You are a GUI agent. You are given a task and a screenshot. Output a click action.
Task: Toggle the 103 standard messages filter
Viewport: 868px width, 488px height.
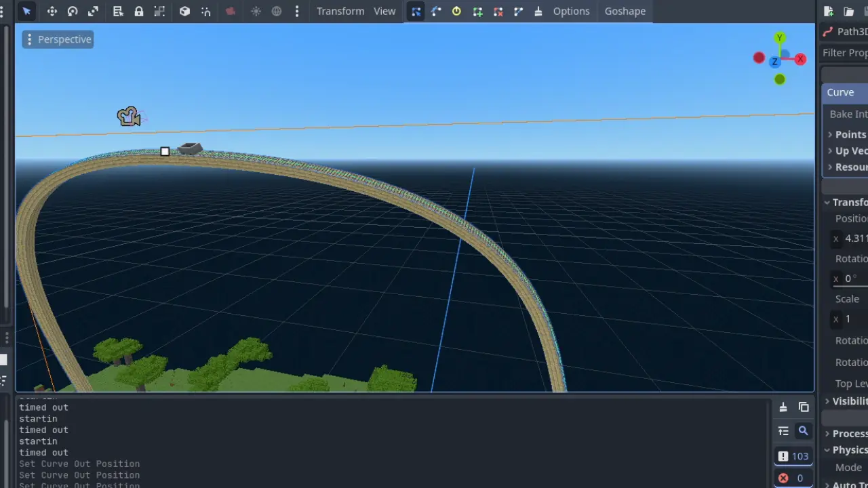[x=793, y=456]
